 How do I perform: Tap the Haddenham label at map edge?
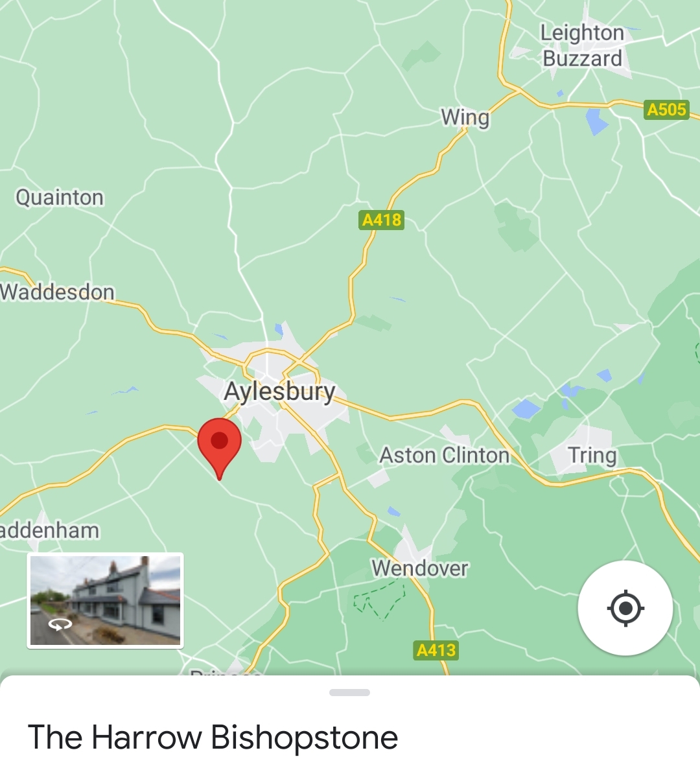[x=49, y=531]
